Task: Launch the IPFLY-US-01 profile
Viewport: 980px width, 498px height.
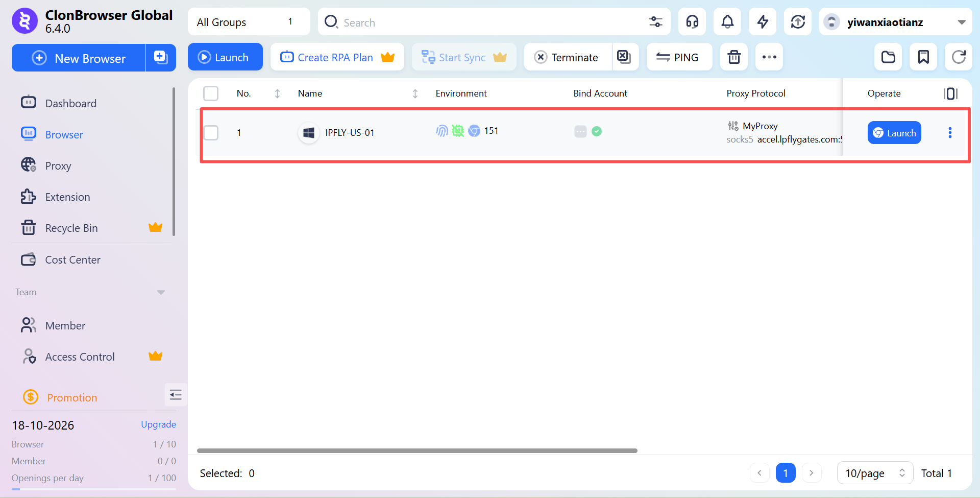Action: coord(894,133)
